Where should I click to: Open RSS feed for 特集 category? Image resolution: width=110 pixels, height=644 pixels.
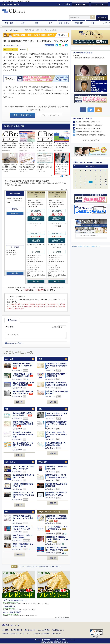coord(33,512)
